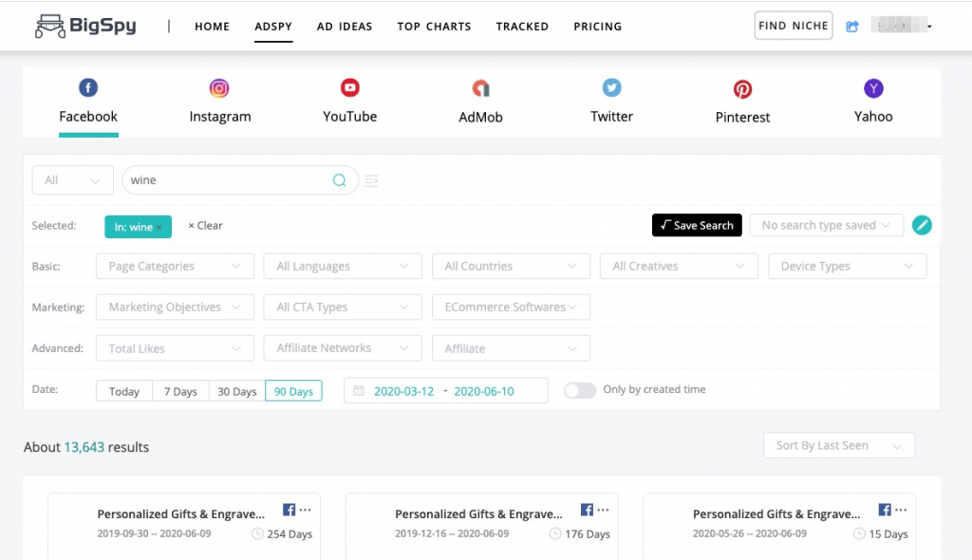Viewport: 972px width, 560px height.
Task: Open the Affiliate dropdown
Action: click(x=511, y=348)
